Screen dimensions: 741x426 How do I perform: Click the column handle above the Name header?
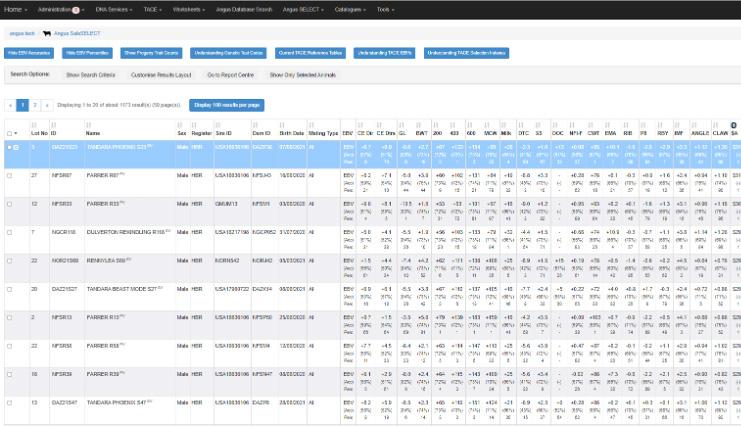(x=88, y=125)
